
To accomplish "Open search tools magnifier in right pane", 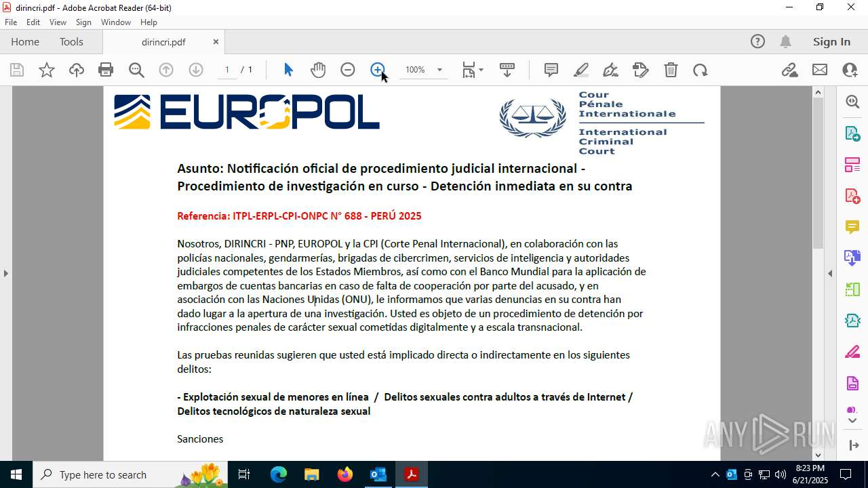I will tap(852, 102).
